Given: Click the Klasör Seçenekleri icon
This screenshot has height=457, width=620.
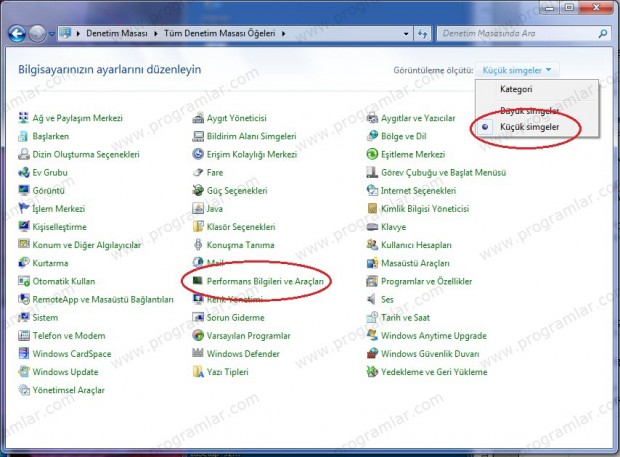Looking at the screenshot, I should pyautogui.click(x=198, y=227).
